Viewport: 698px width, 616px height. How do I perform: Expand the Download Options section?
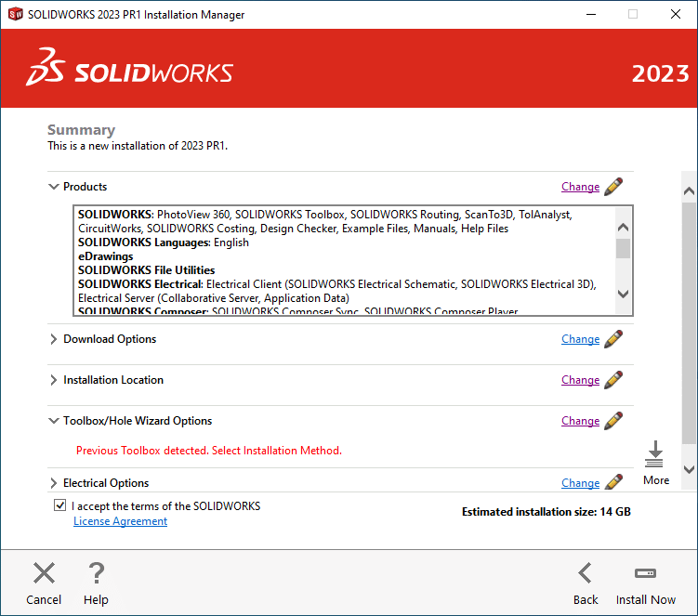53,339
